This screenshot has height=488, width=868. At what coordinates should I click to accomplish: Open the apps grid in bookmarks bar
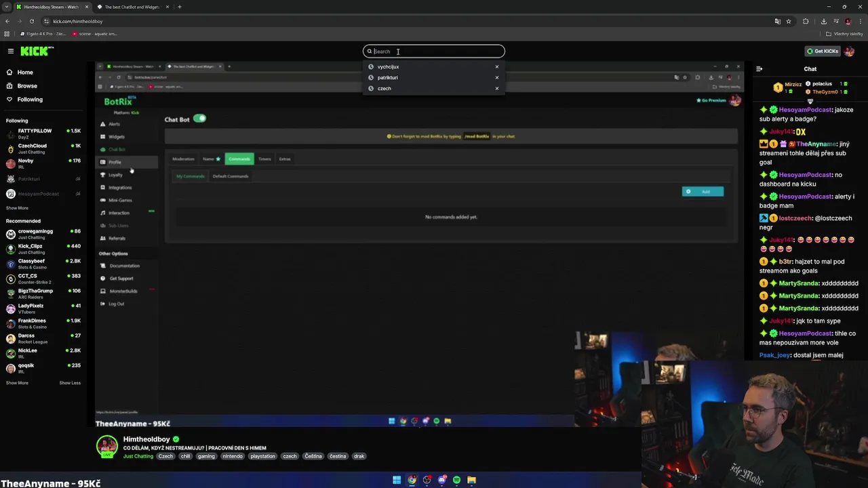(7, 33)
